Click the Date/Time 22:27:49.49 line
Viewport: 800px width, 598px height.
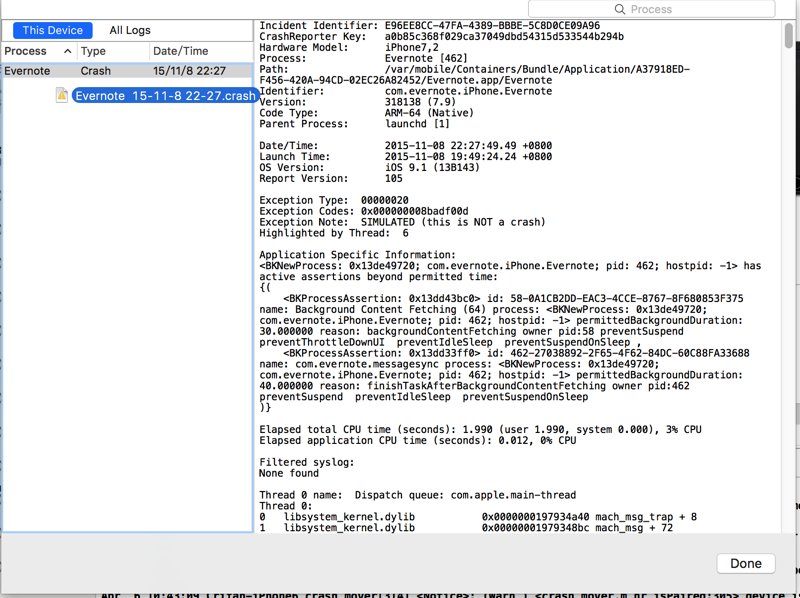tap(405, 146)
